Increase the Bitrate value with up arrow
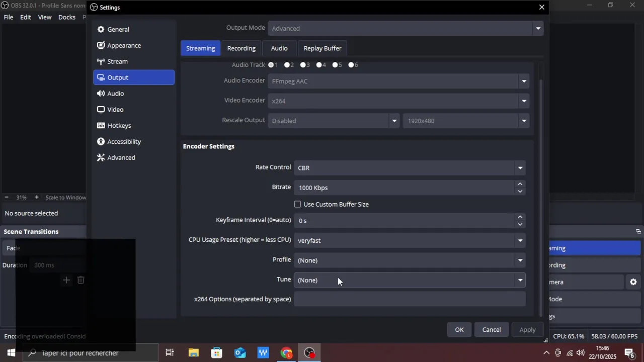 520,184
